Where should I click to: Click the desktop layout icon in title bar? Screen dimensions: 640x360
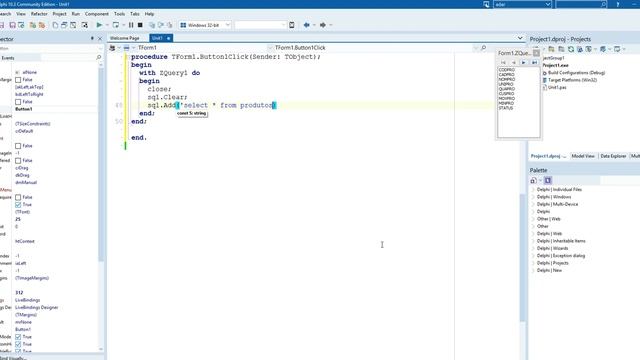coord(486,4)
